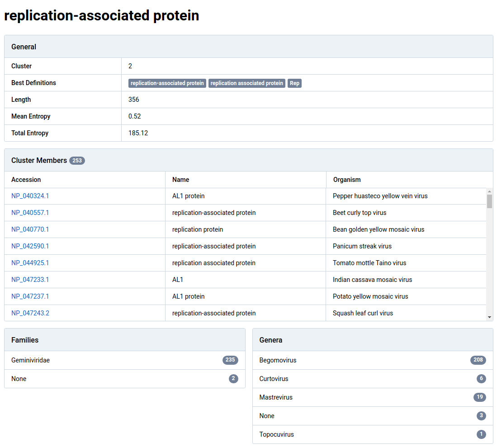
Task: Open accession NP_047233.1
Action: click(x=30, y=280)
